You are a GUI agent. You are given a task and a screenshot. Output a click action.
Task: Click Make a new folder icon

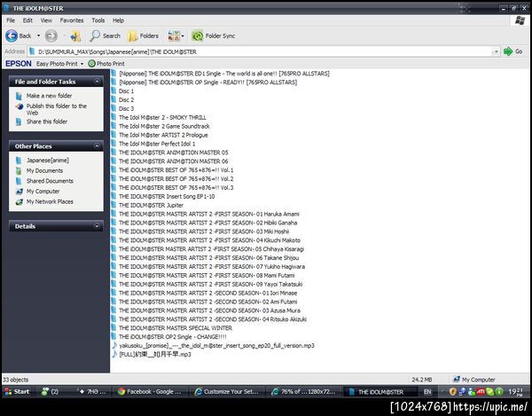[19, 96]
